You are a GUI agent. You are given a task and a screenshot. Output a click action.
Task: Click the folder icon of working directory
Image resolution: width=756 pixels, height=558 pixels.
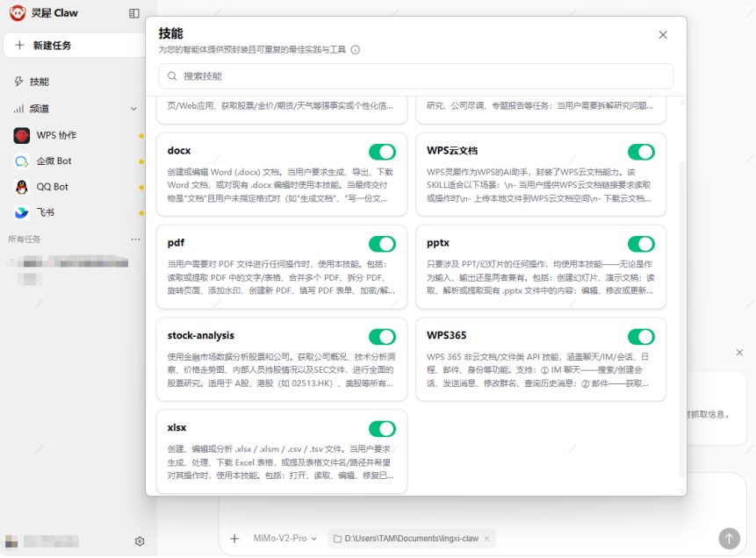click(x=337, y=539)
